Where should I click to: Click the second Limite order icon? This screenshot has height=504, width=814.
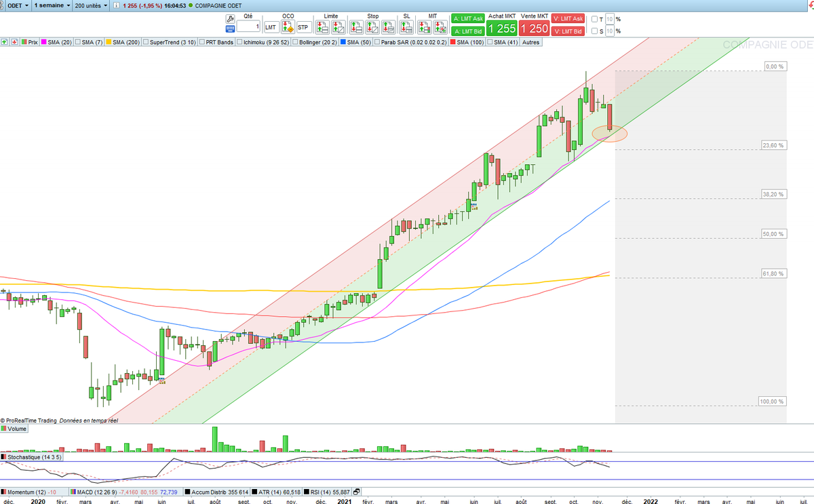point(338,27)
